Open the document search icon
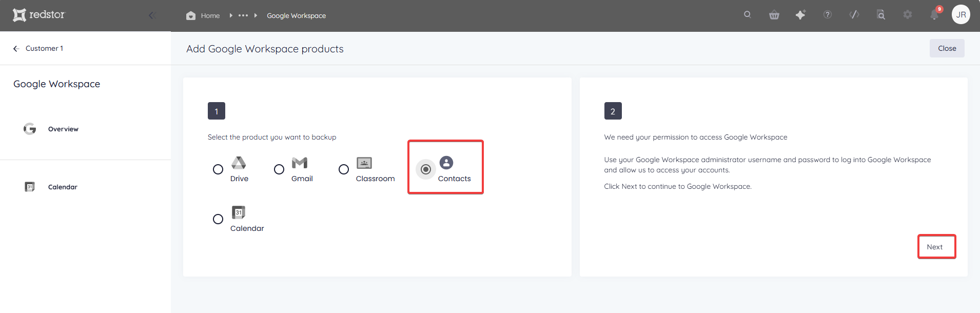The image size is (980, 313). (x=881, y=15)
